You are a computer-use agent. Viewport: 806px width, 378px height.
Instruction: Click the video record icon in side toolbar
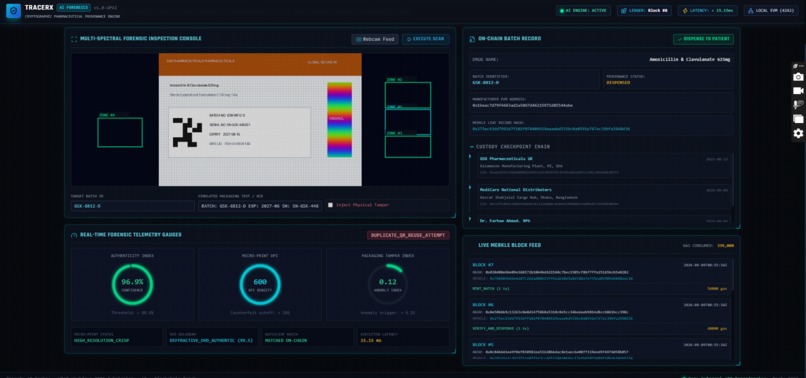(x=798, y=91)
